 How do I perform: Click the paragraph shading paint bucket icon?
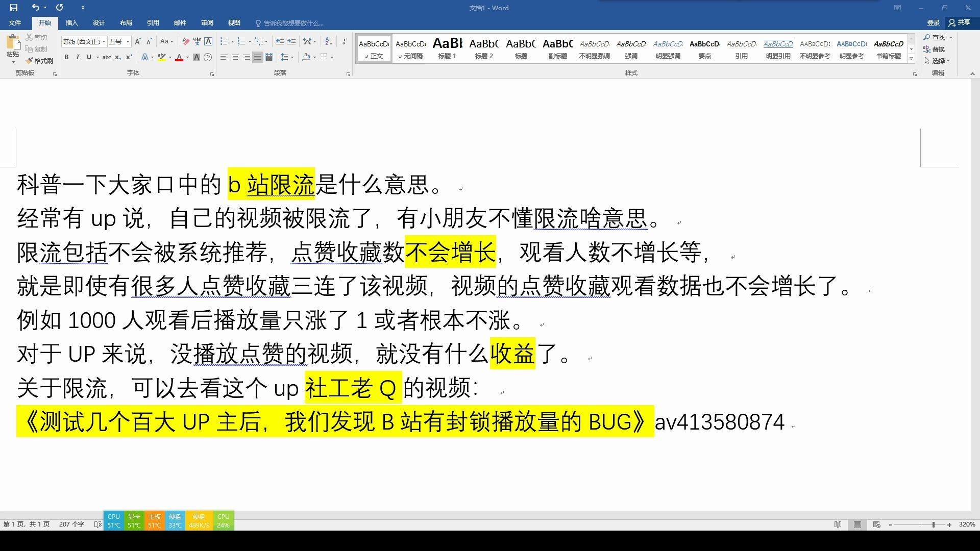coord(306,57)
